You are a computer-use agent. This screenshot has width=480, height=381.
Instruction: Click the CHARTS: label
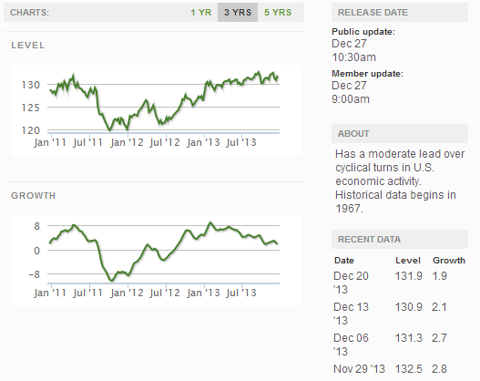[29, 13]
